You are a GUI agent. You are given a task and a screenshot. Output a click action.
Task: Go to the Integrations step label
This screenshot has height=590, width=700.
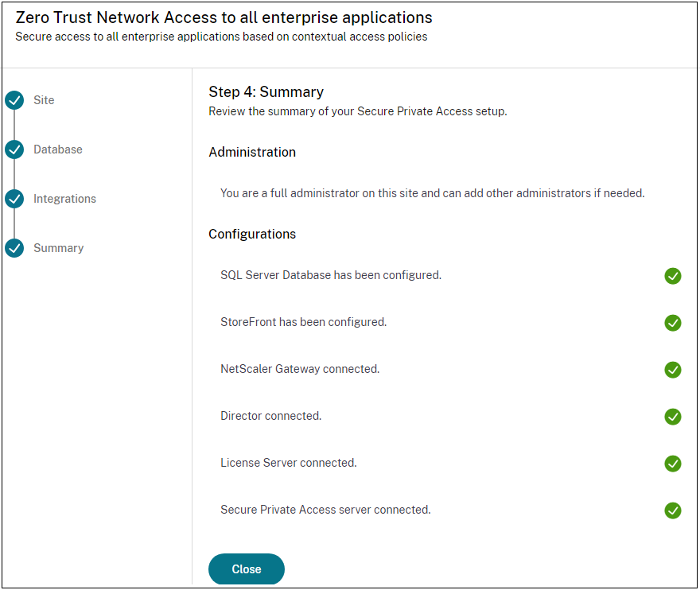pos(64,199)
